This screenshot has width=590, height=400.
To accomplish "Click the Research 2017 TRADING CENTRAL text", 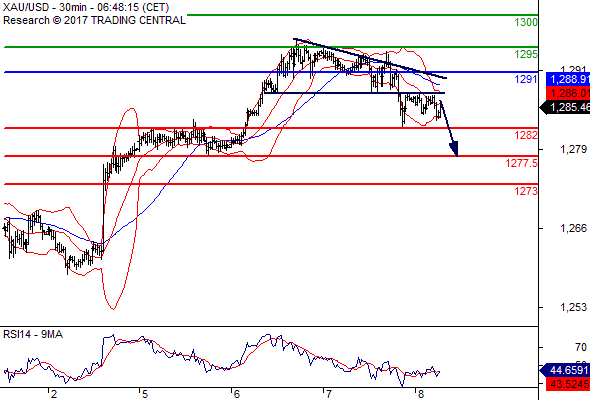I will 94,20.
